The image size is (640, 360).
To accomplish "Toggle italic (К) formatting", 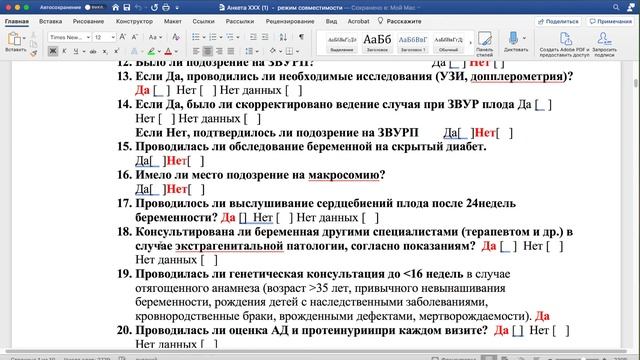I will pyautogui.click(x=64, y=51).
